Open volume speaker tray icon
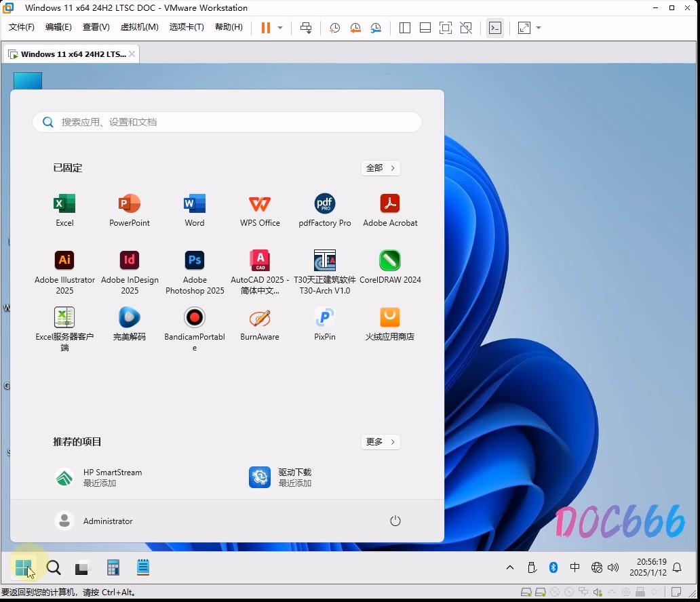The image size is (700, 602). 613,567
